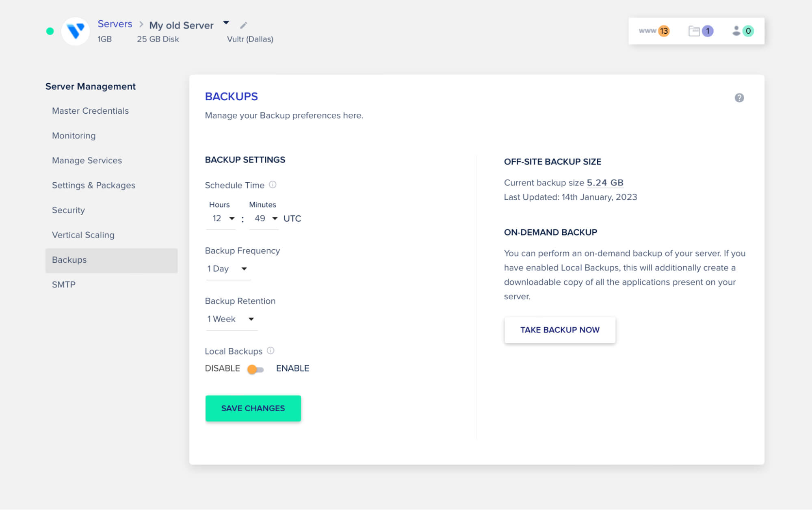The width and height of the screenshot is (812, 510).
Task: Select the SMTP sidebar item
Action: [x=64, y=285]
